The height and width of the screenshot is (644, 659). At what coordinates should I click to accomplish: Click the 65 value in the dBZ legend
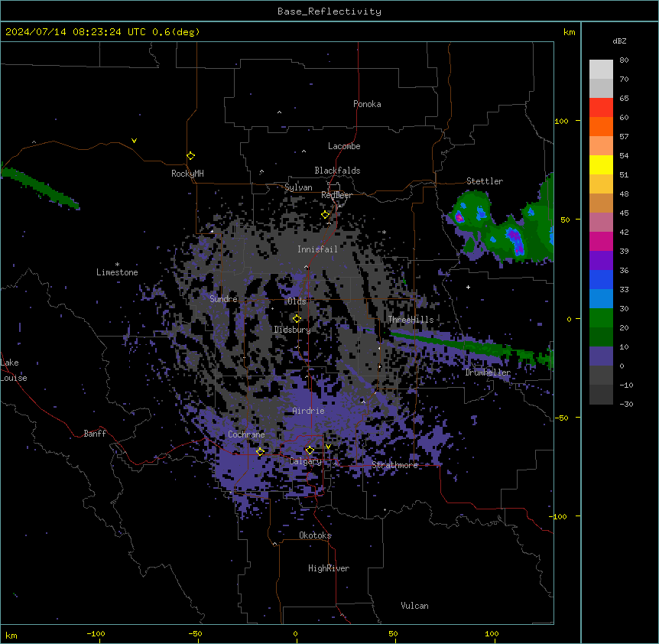624,99
